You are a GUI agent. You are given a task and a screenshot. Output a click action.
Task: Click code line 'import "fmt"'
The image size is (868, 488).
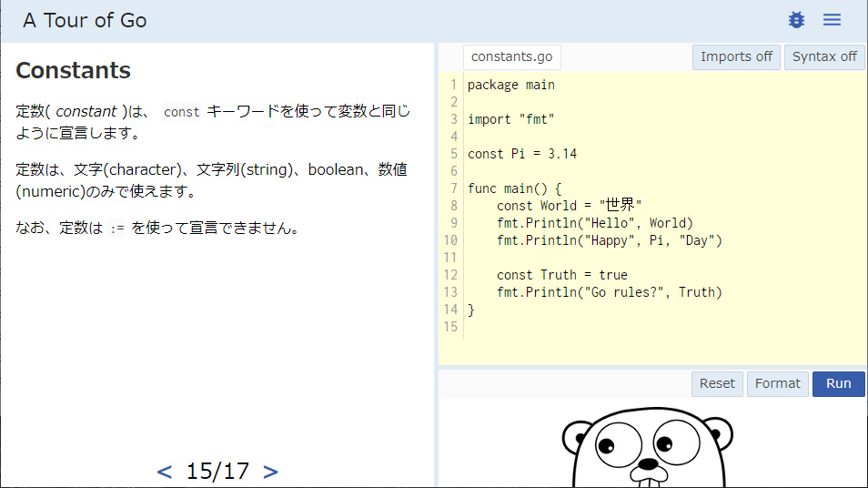tap(511, 119)
